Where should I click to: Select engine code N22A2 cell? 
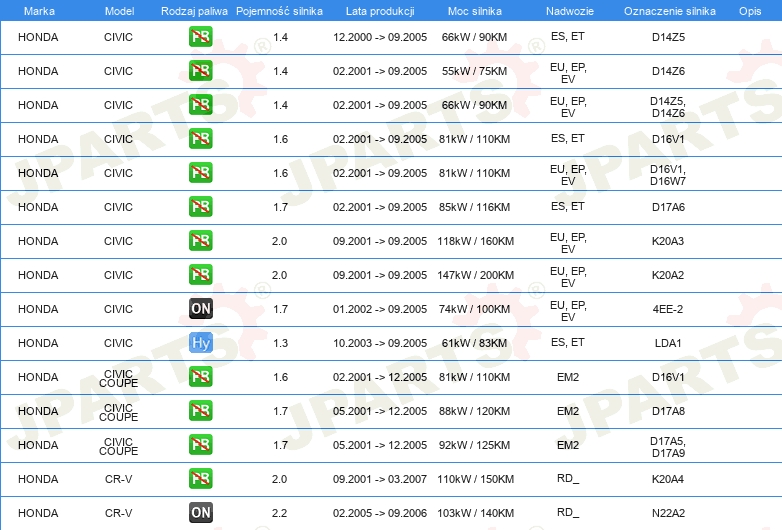(x=668, y=513)
